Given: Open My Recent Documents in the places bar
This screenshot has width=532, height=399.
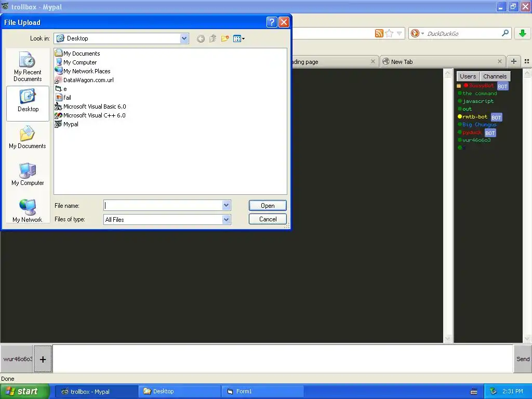Looking at the screenshot, I should tap(28, 67).
